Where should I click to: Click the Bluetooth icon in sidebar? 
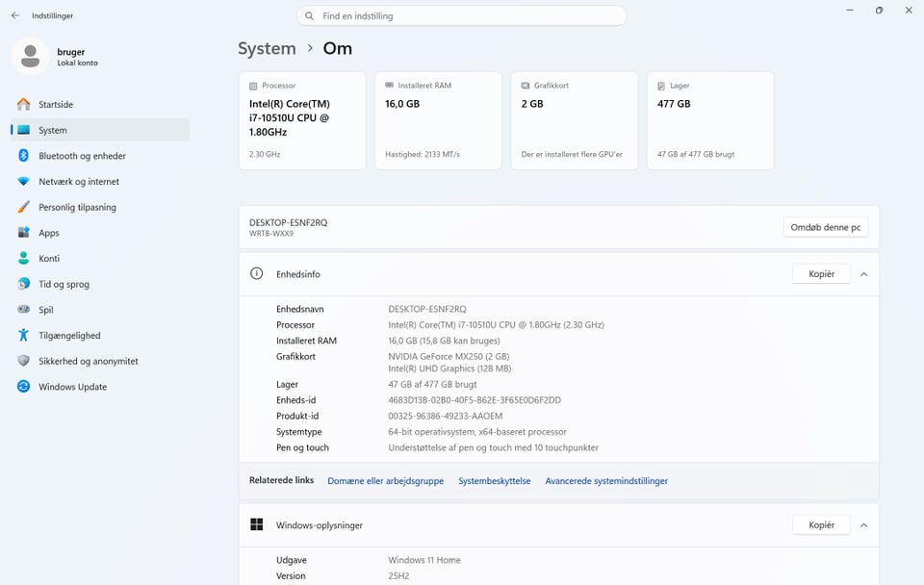point(23,156)
